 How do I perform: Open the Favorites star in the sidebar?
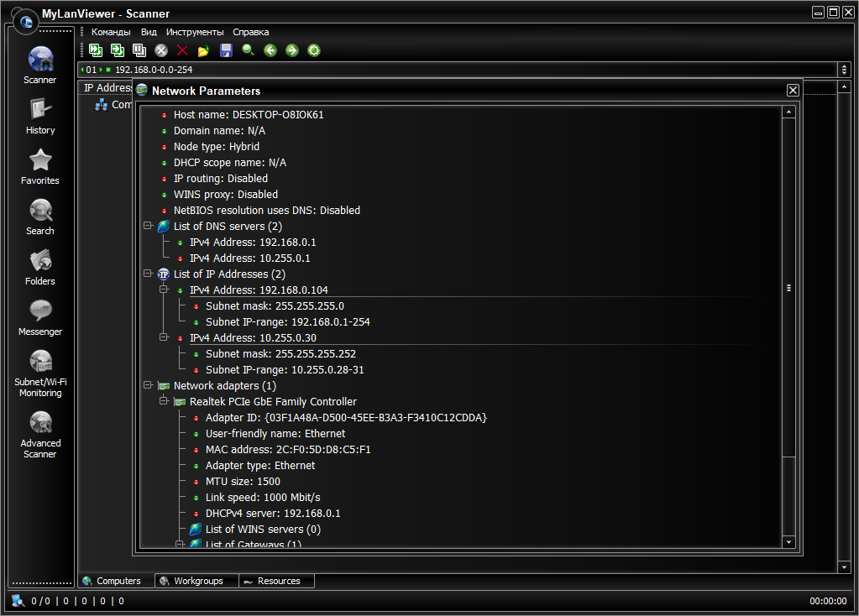pos(40,166)
